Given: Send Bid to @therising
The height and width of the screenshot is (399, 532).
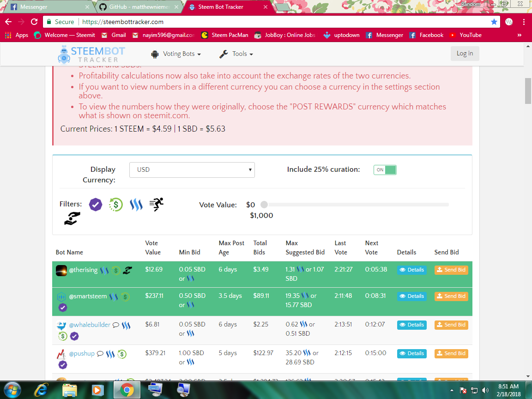Looking at the screenshot, I should coord(451,270).
